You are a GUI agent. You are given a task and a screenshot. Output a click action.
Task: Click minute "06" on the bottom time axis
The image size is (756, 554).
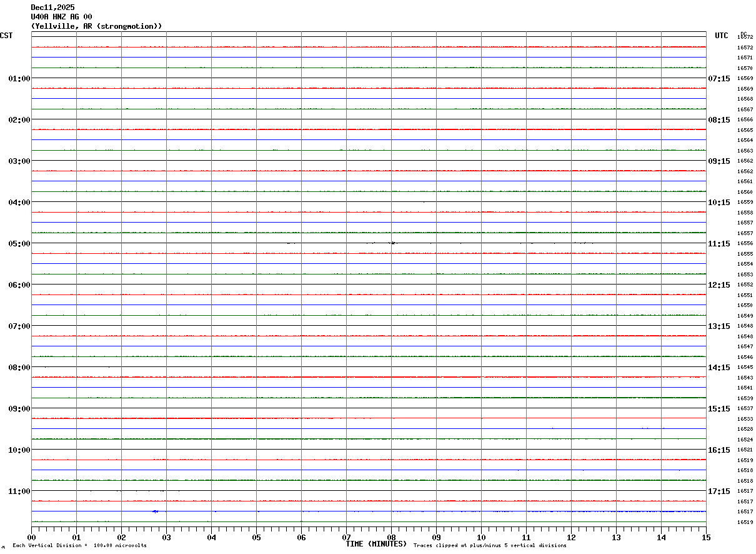(x=301, y=537)
